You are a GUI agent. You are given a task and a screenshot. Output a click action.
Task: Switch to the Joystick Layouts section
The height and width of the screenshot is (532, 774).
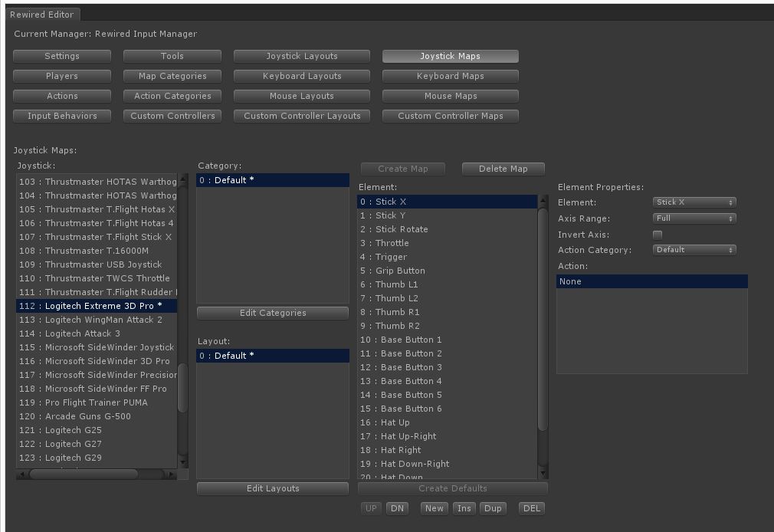coord(301,55)
